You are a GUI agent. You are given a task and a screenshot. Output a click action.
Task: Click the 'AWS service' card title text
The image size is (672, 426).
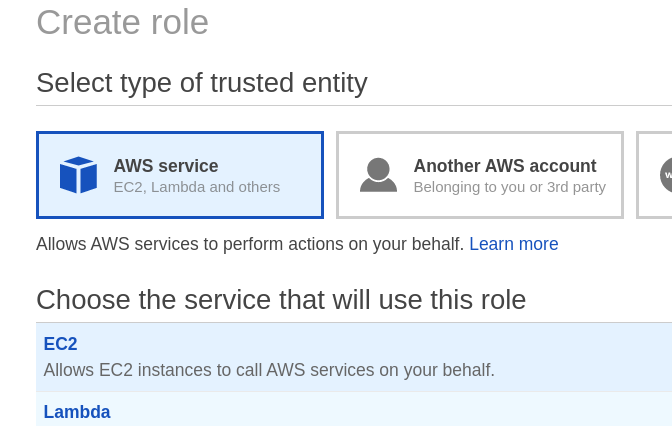pyautogui.click(x=166, y=166)
